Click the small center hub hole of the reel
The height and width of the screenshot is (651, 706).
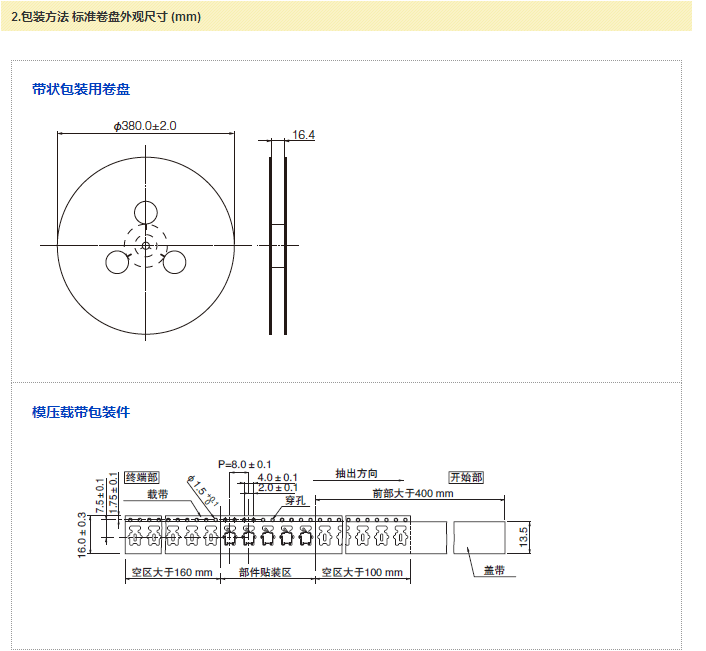146,245
